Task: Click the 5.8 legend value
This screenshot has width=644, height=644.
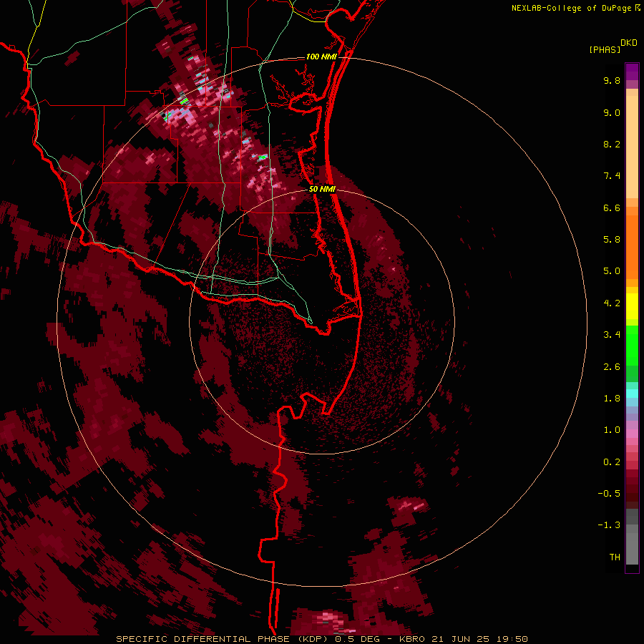Action: tap(612, 240)
